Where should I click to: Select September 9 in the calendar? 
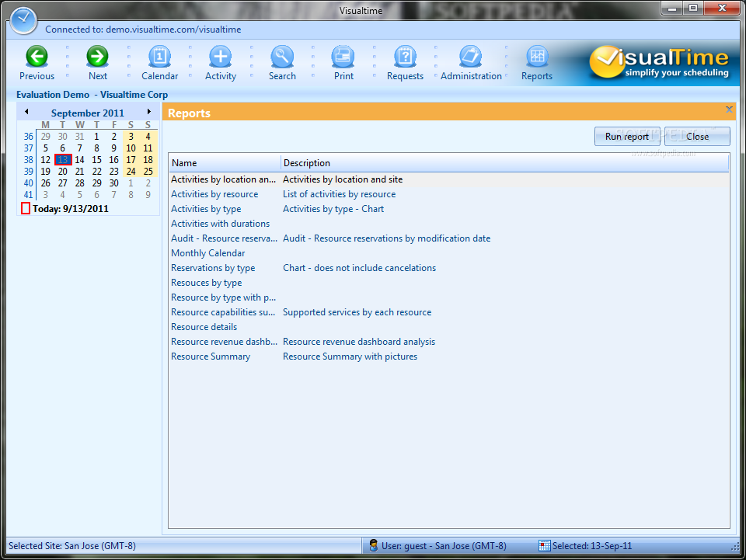(x=113, y=148)
